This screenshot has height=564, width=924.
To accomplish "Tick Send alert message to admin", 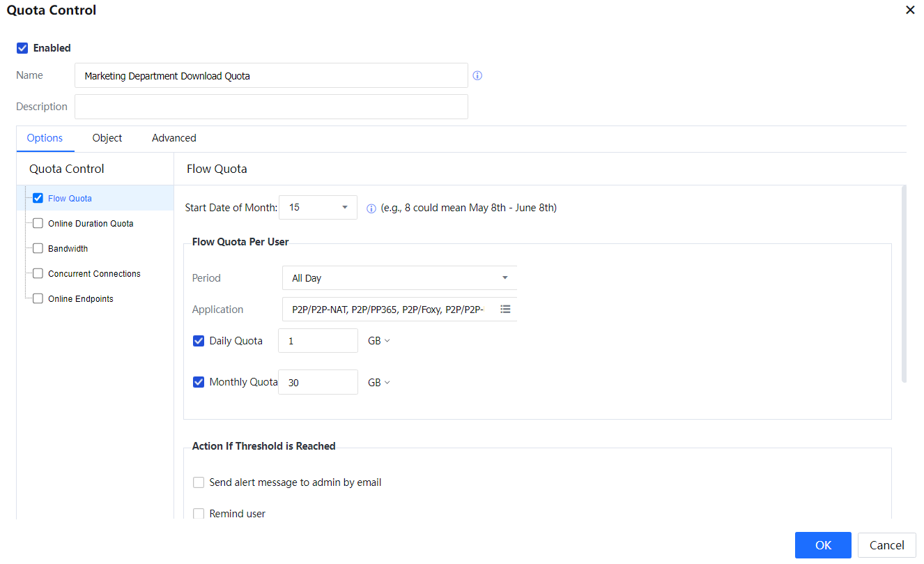I will (x=199, y=482).
